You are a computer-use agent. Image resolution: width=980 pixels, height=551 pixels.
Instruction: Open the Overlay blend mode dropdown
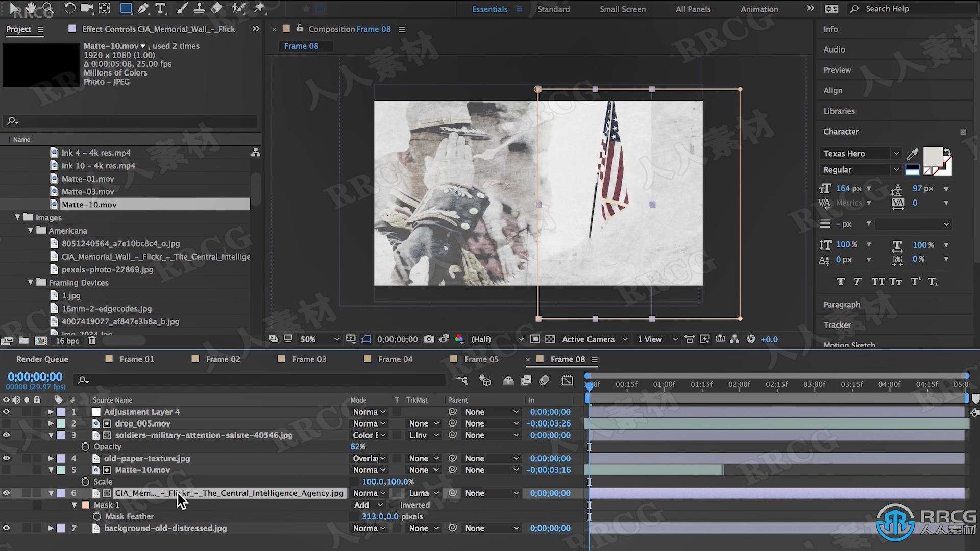pyautogui.click(x=369, y=458)
